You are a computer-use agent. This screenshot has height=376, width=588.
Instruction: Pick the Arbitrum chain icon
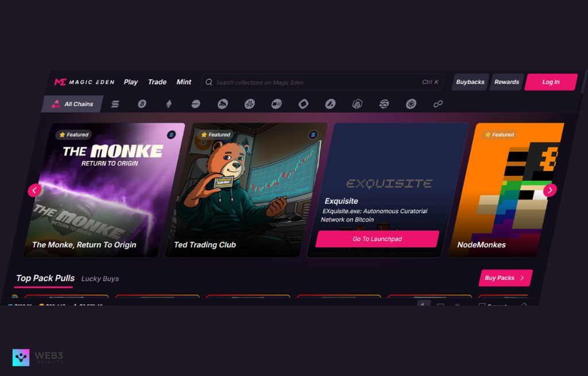point(357,104)
